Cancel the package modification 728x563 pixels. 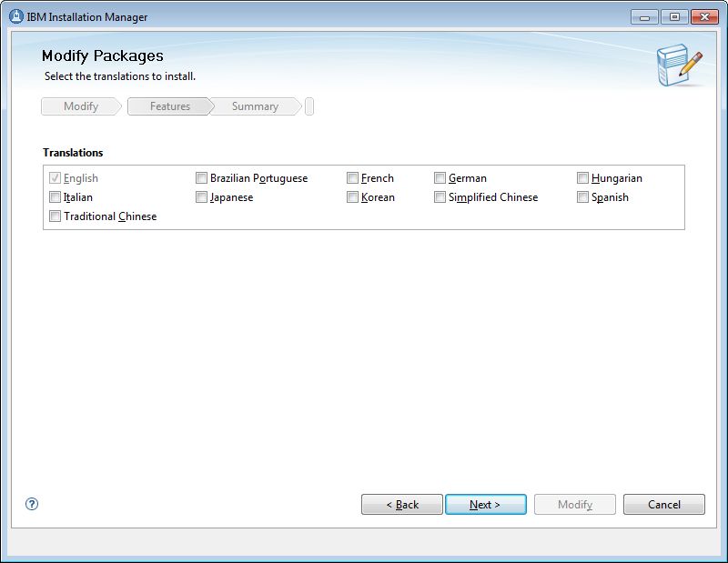click(663, 504)
